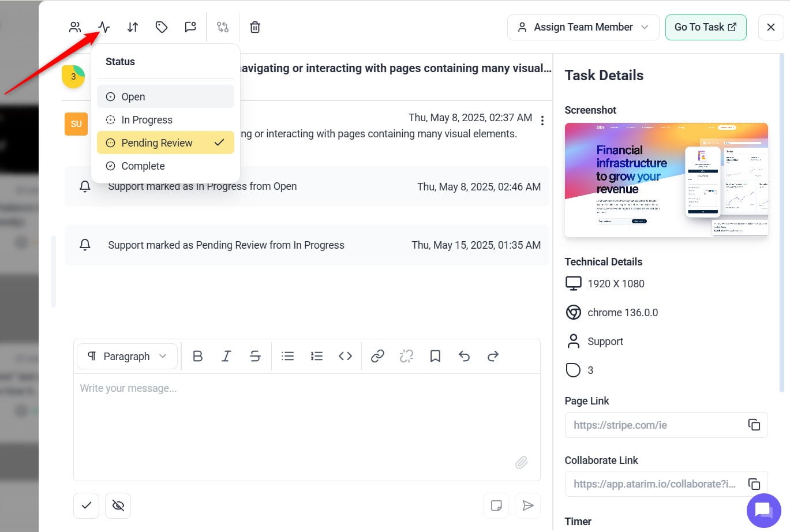Open the three-dot comment options menu

(542, 121)
